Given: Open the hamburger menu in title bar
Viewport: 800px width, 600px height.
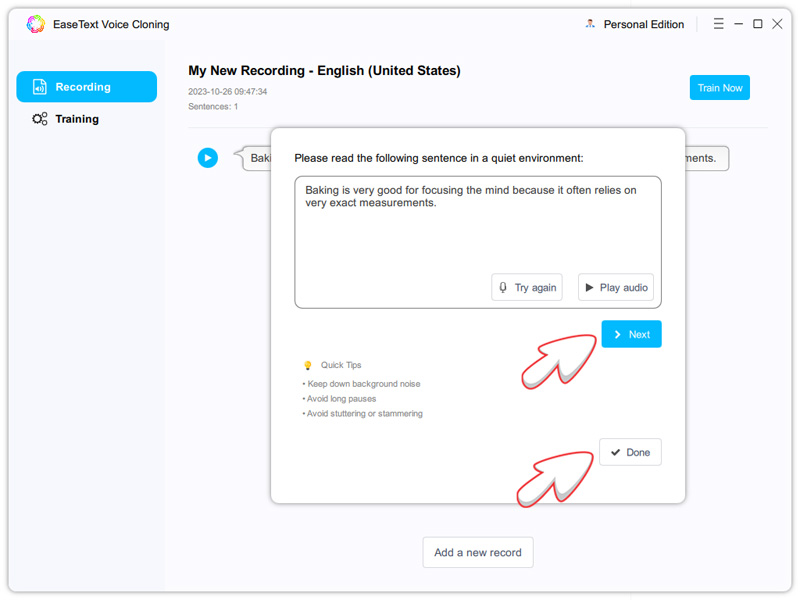Looking at the screenshot, I should (x=718, y=24).
